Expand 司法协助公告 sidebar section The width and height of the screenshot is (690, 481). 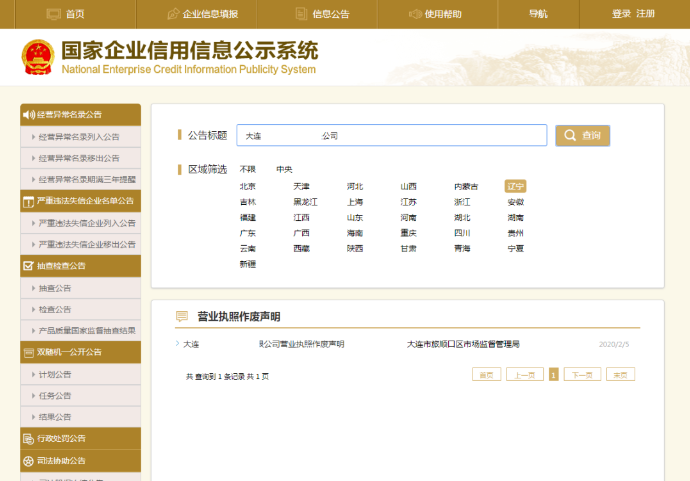point(81,461)
